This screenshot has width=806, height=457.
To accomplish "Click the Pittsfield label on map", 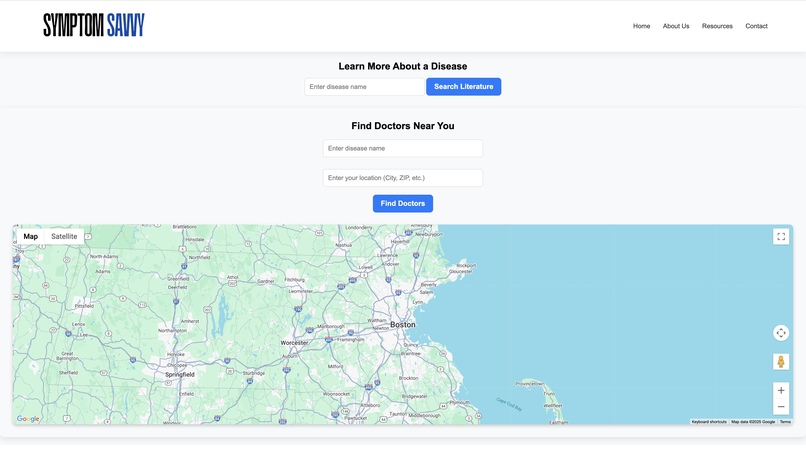I will click(84, 306).
